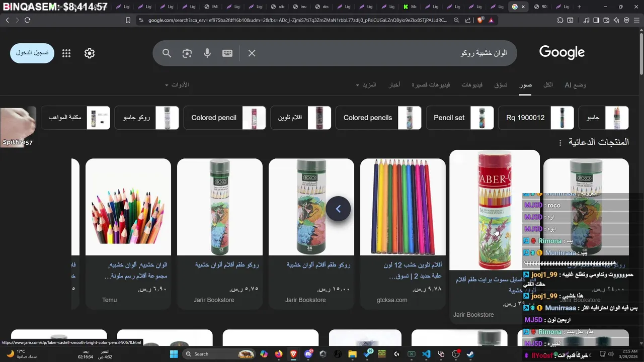Open the تسوّق shopping tab
The height and width of the screenshot is (362, 644).
(x=501, y=84)
